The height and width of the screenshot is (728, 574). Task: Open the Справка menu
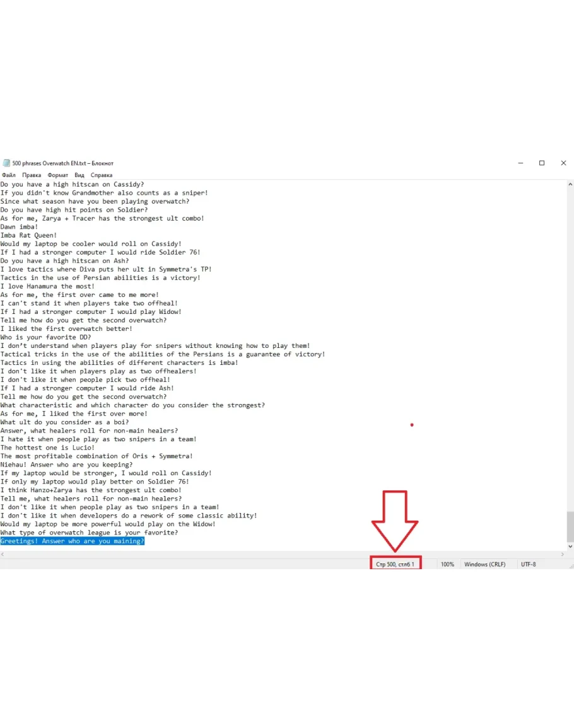(x=102, y=175)
